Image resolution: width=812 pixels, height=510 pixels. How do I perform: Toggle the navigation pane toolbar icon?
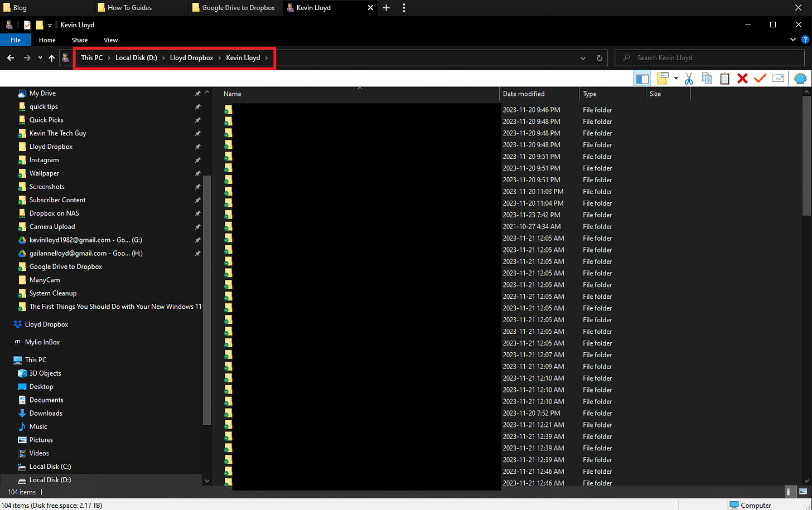click(x=642, y=79)
